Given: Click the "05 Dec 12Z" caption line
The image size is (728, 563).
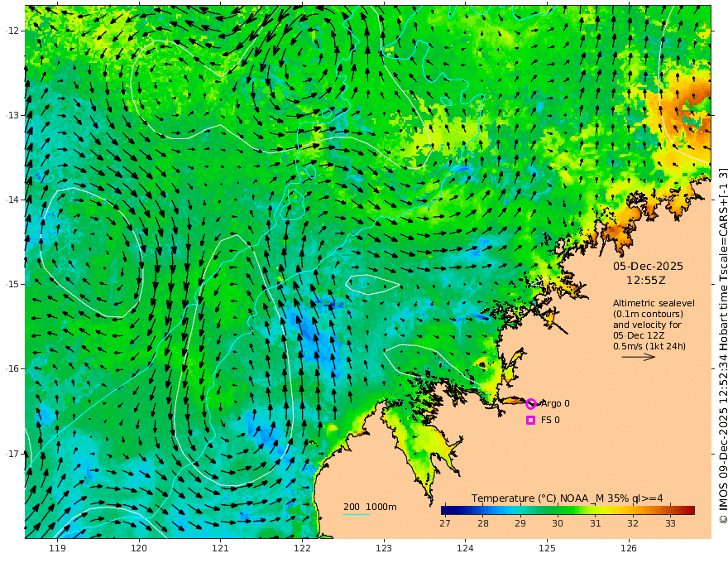Looking at the screenshot, I should tap(639, 335).
